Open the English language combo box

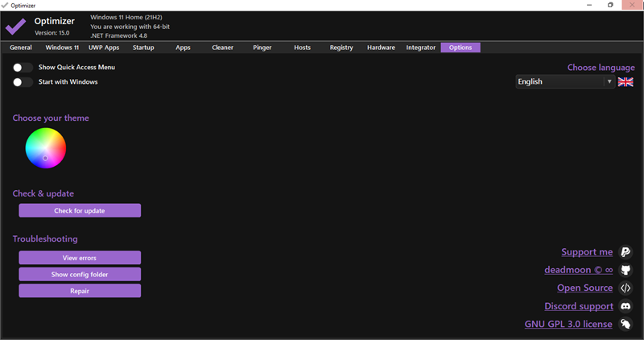(565, 82)
